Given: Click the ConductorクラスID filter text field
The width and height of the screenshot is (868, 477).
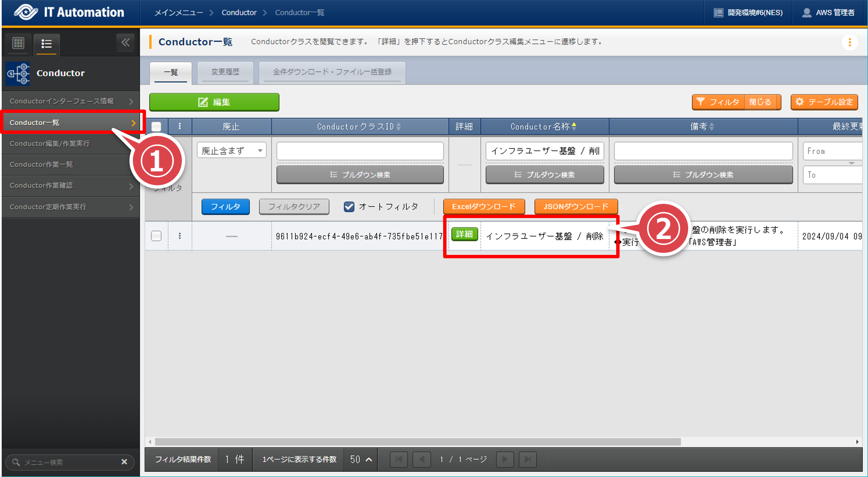Looking at the screenshot, I should coord(360,151).
